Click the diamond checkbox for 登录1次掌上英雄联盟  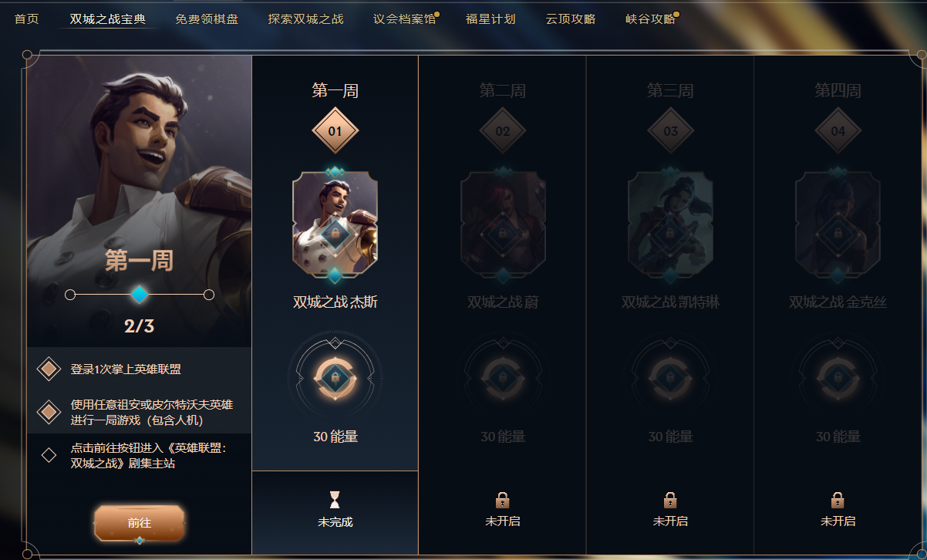tap(49, 369)
